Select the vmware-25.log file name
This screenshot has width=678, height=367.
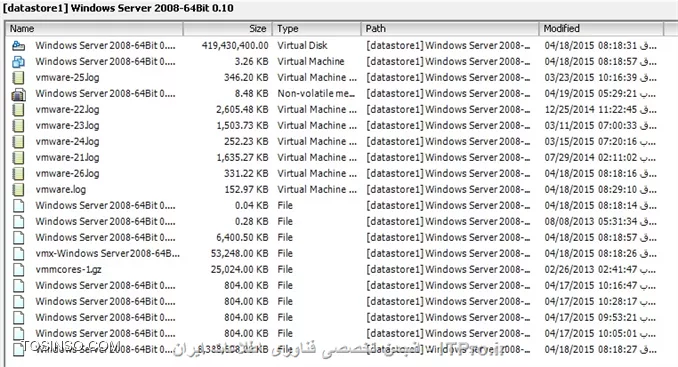67,77
